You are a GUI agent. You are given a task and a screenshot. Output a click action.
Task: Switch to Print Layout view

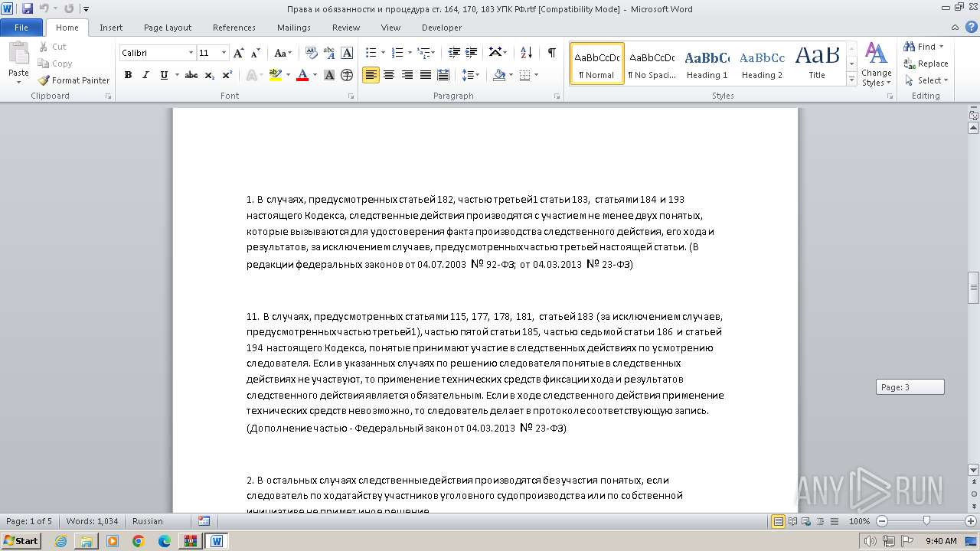(779, 521)
